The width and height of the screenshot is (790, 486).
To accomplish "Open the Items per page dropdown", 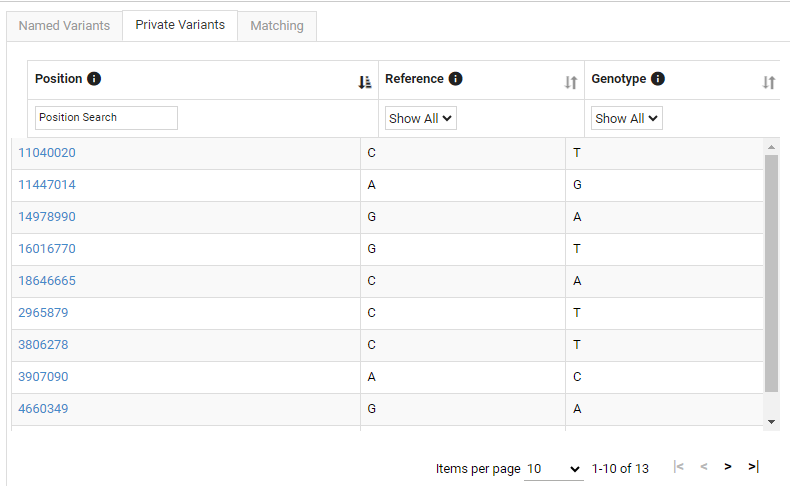I will 553,469.
